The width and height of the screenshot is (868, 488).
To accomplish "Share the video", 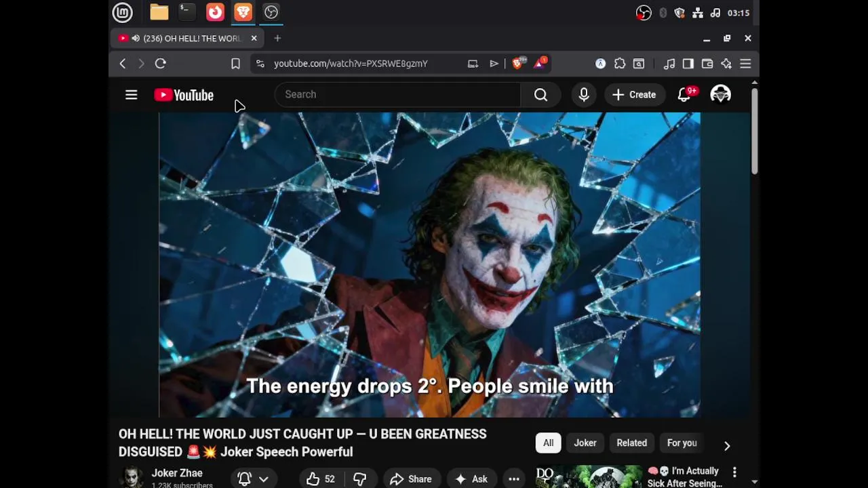I will (411, 479).
